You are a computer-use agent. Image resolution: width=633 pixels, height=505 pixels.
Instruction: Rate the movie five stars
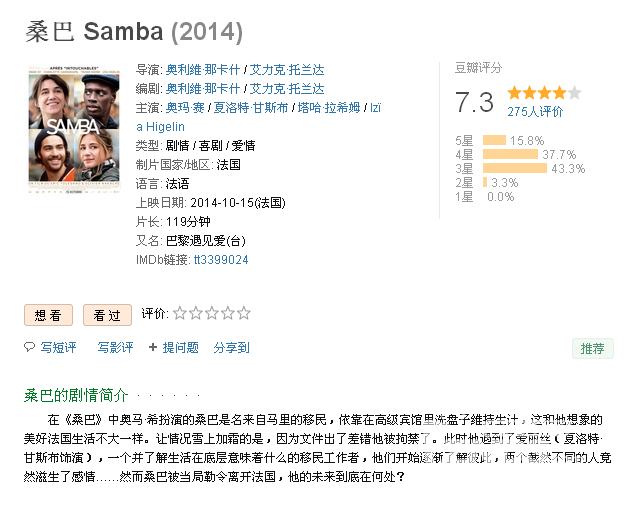(x=244, y=313)
